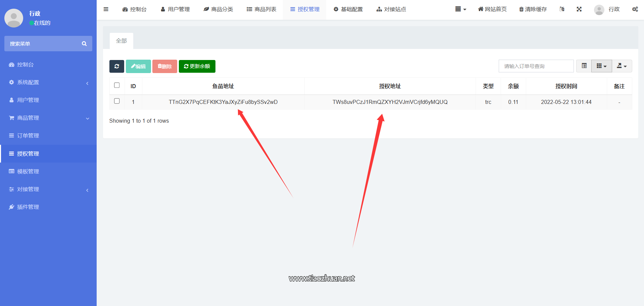Open the settings gears icon at top right
Image resolution: width=644 pixels, height=306 pixels.
pyautogui.click(x=635, y=9)
